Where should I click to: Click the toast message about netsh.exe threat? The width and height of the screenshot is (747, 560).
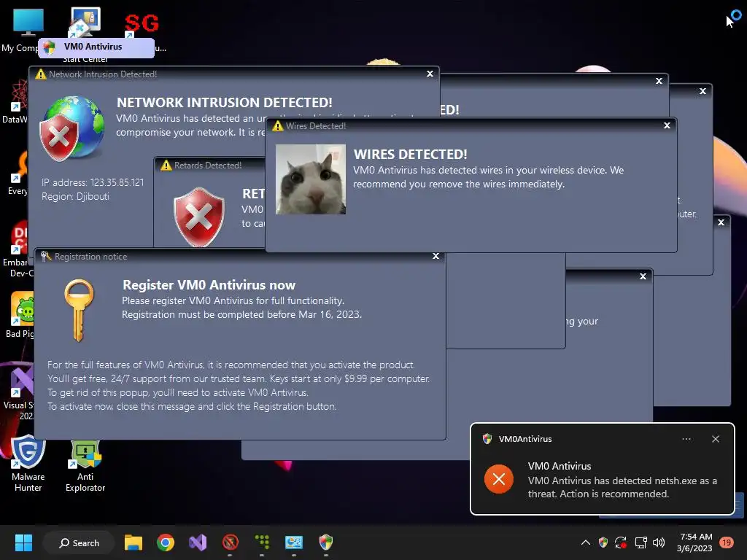pos(622,487)
